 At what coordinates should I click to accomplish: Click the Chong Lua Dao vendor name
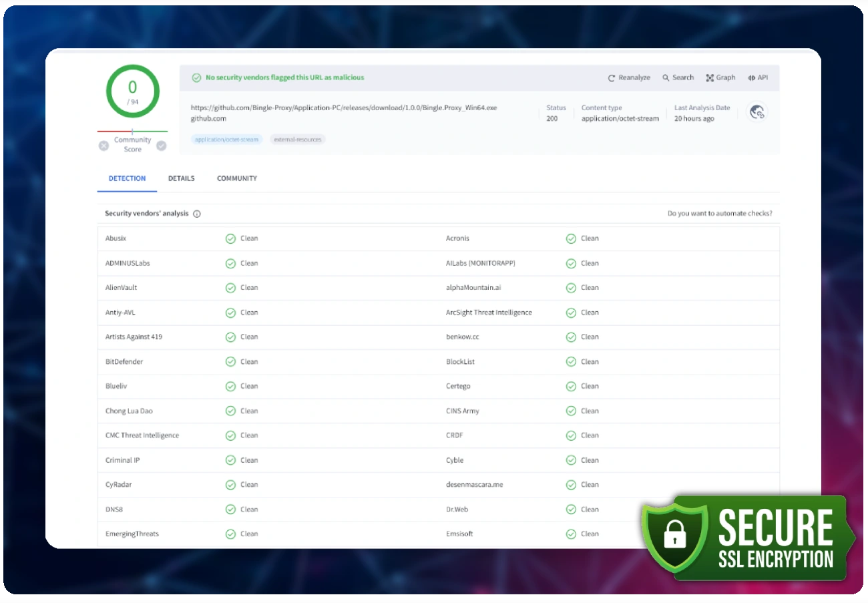(129, 411)
